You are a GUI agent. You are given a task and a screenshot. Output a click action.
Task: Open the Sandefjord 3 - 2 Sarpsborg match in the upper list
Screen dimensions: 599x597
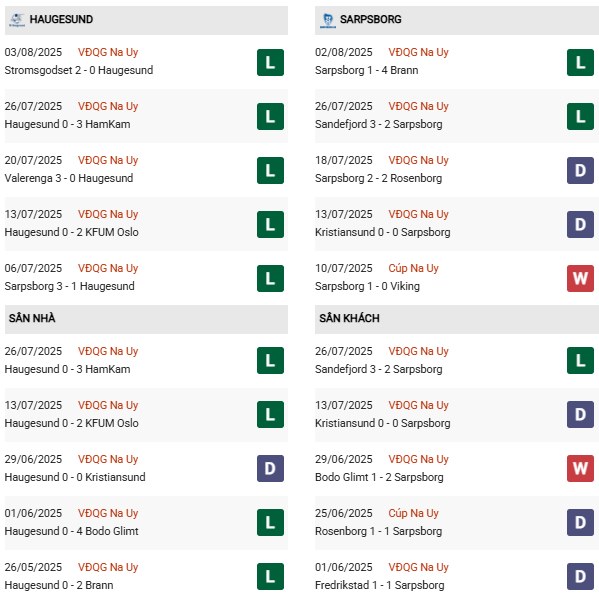(x=379, y=124)
